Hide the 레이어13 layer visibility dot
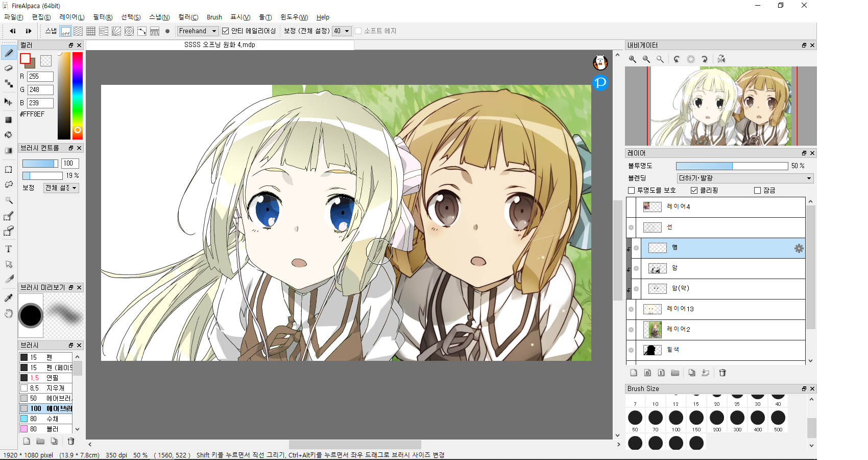The height and width of the screenshot is (460, 868). click(631, 309)
